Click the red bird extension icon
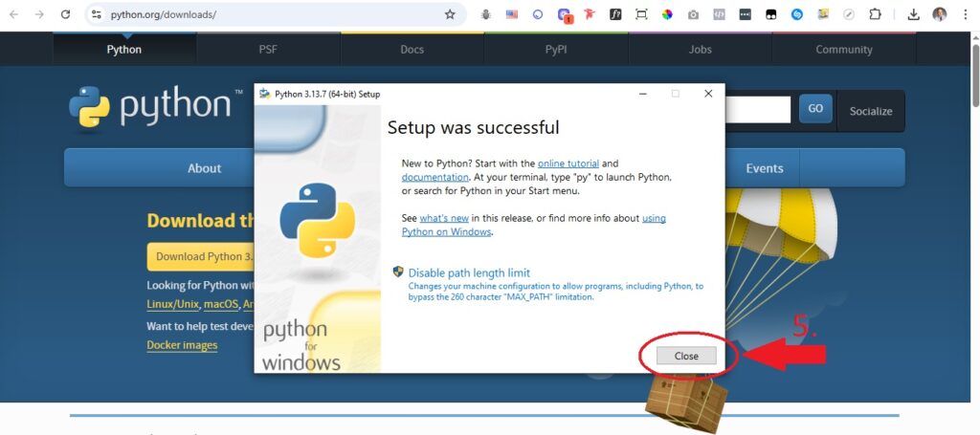The width and height of the screenshot is (980, 435). coord(590,14)
